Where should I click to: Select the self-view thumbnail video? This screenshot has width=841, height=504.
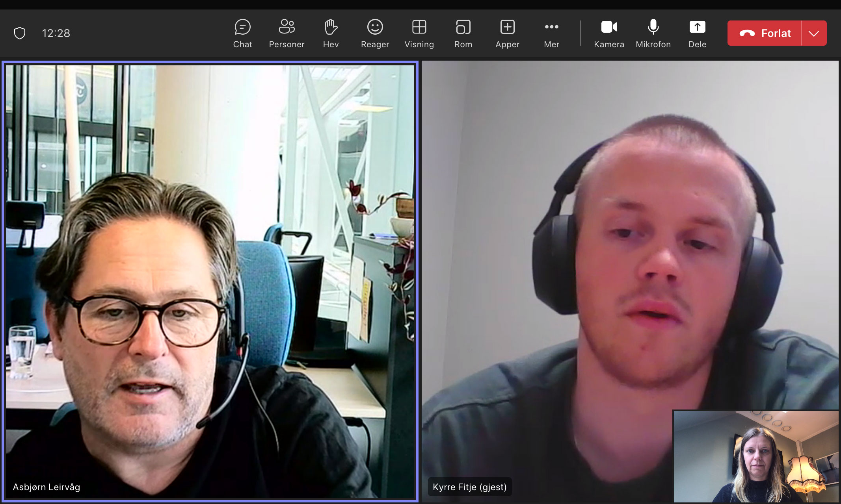pos(755,457)
